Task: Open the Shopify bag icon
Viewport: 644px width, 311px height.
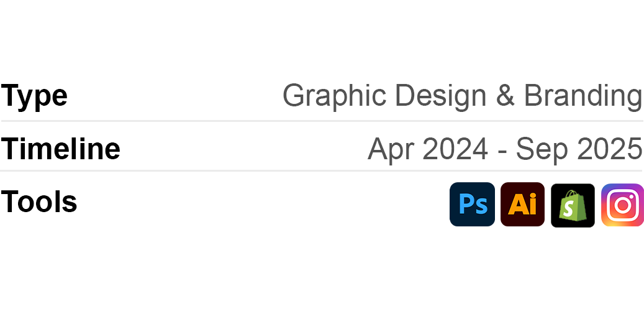Action: pyautogui.click(x=573, y=205)
